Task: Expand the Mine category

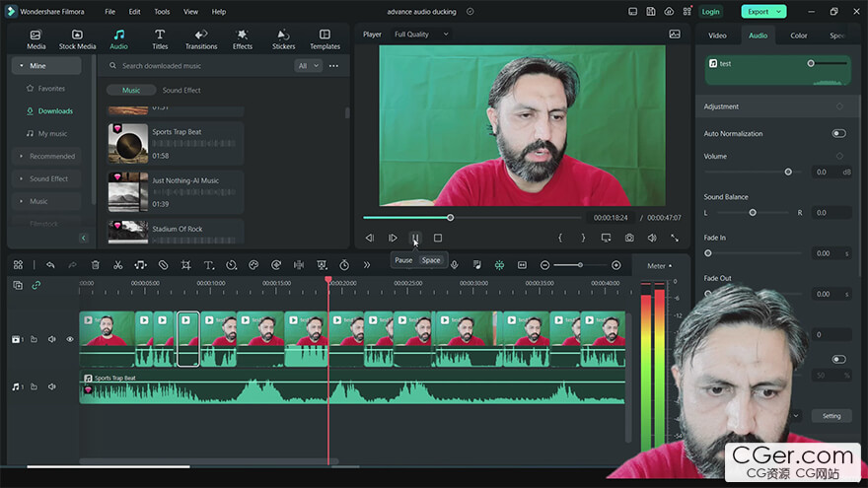Action: pyautogui.click(x=46, y=66)
